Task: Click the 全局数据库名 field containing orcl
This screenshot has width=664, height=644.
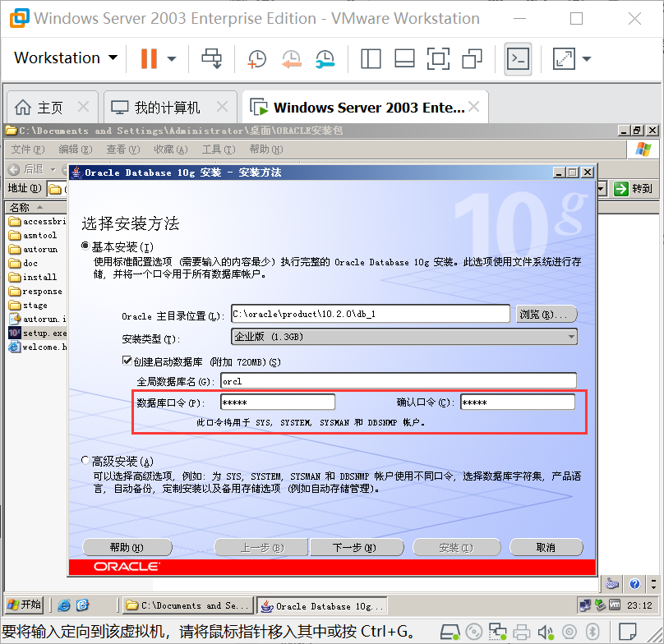Action: coord(399,380)
